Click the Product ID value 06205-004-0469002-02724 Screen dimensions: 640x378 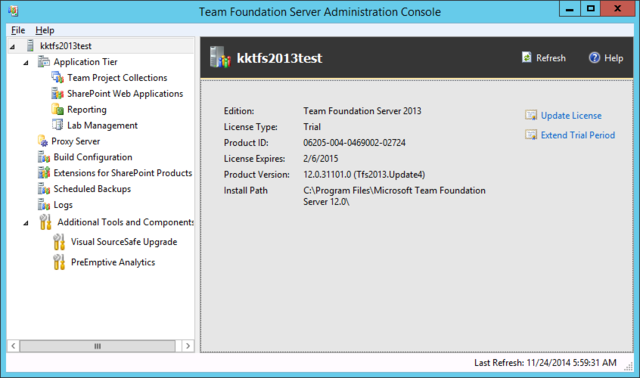pyautogui.click(x=354, y=143)
